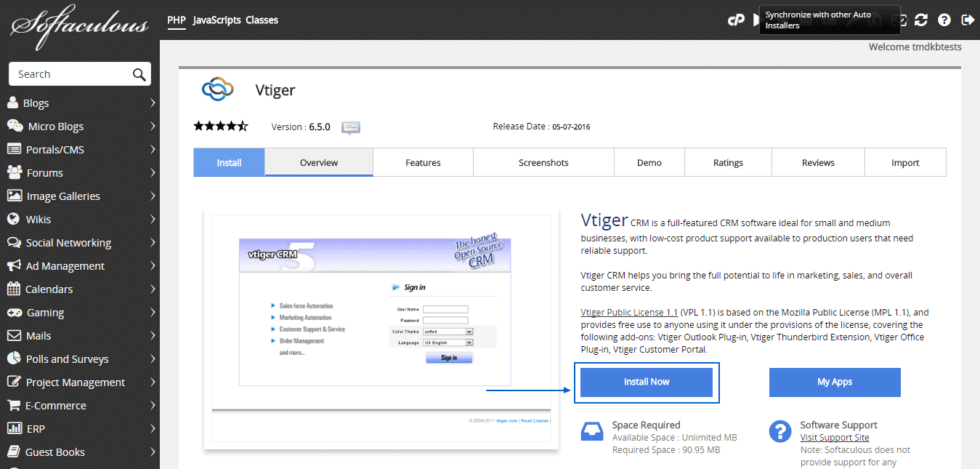Open the Demo tab
The image size is (980, 469).
coord(649,162)
